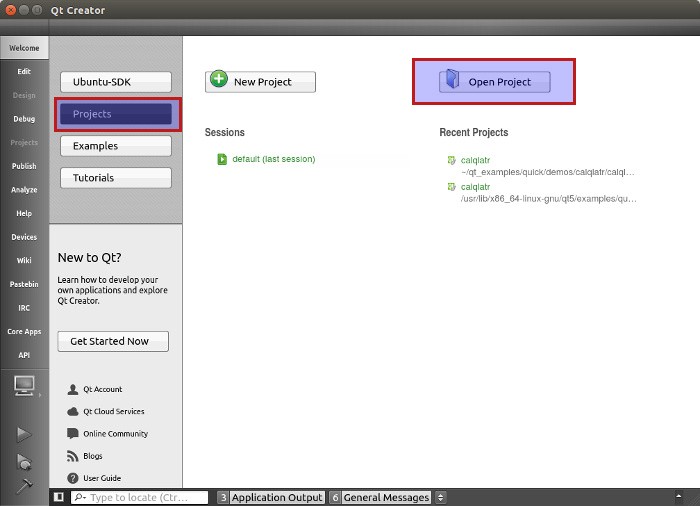The height and width of the screenshot is (506, 700).
Task: Open the default (last session) link
Action: (x=274, y=159)
